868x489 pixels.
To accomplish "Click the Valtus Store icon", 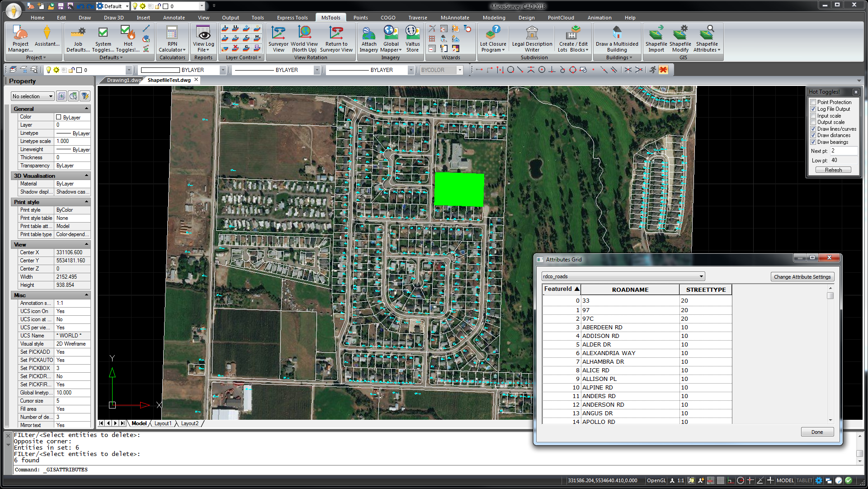I will click(412, 38).
